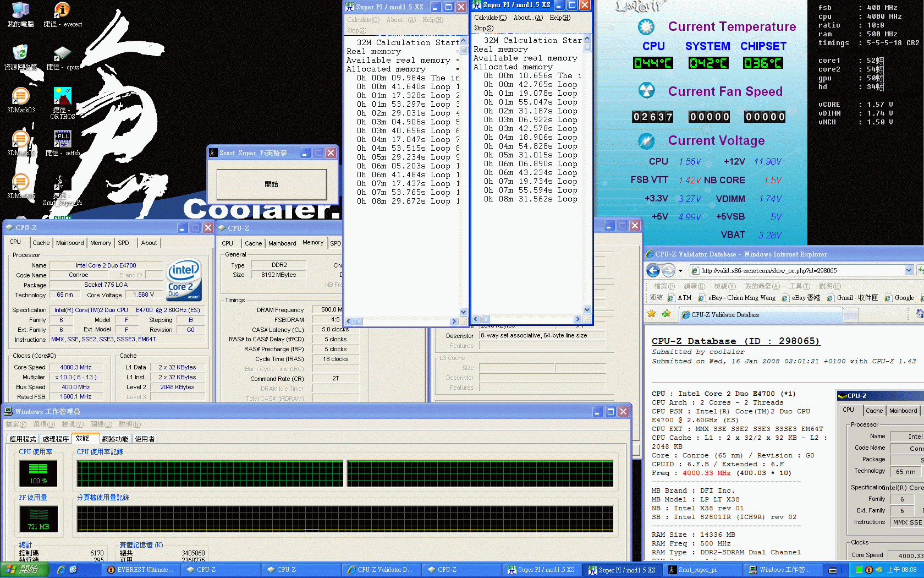Click the Current Temperature sun icon
The width and height of the screenshot is (924, 578).
(x=646, y=26)
